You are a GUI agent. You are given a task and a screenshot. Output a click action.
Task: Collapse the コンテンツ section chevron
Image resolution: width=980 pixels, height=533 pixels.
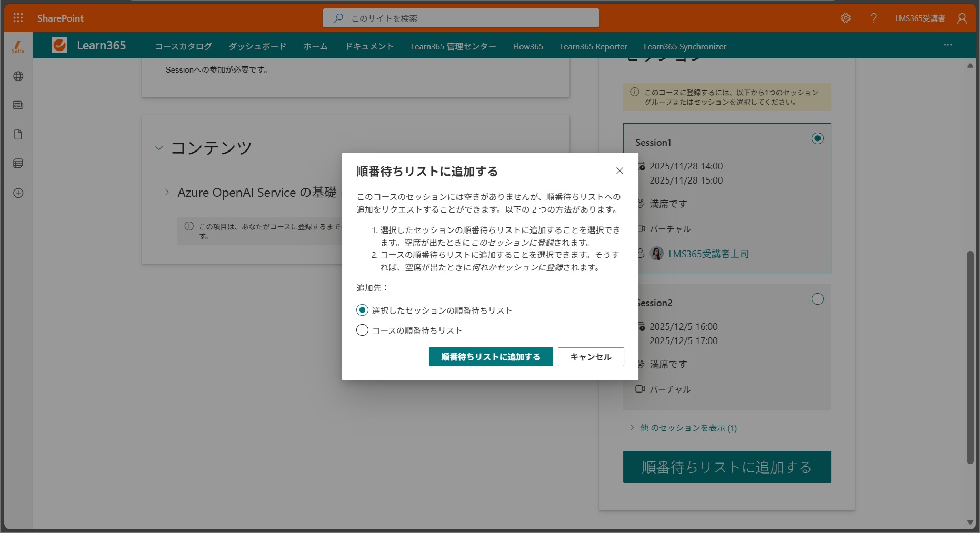pos(159,148)
